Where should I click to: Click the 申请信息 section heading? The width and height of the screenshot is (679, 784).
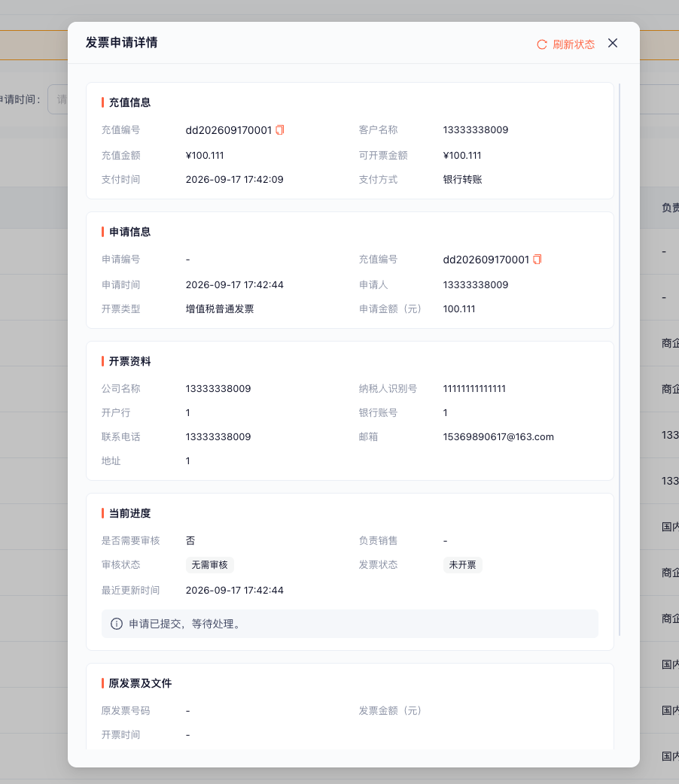pyautogui.click(x=129, y=232)
